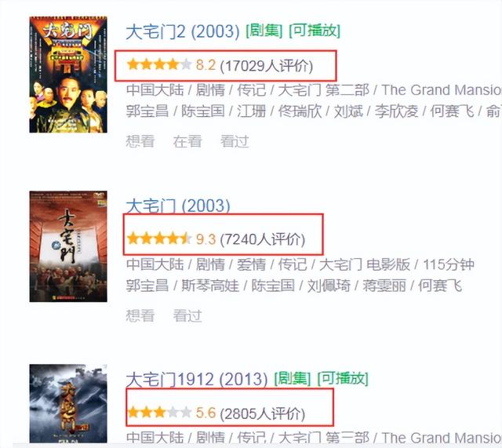Open the 大宅门2 (2003) title link
Screen dimensions: 502x448
tap(183, 31)
